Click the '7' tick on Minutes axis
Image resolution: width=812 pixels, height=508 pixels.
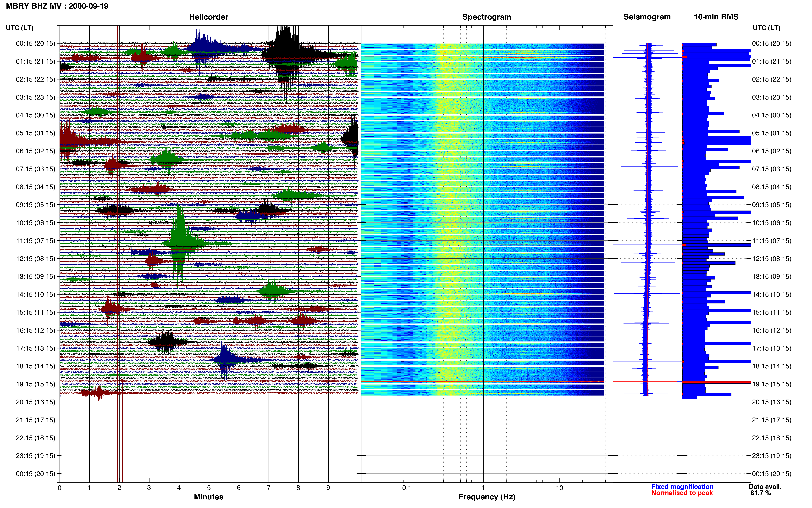click(x=269, y=488)
